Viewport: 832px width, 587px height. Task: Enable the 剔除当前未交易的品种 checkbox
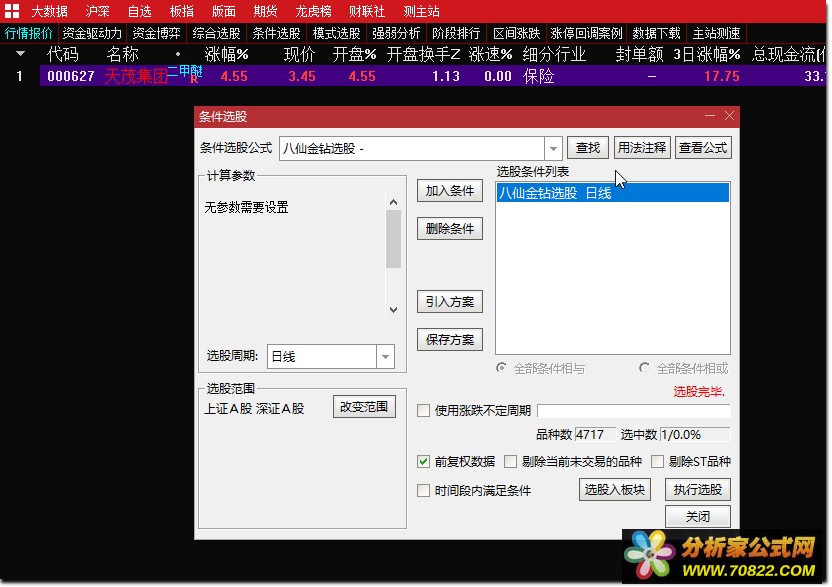[x=510, y=461]
